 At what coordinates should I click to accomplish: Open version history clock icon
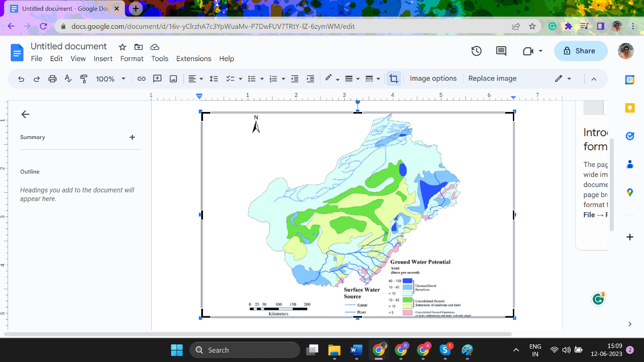[476, 51]
